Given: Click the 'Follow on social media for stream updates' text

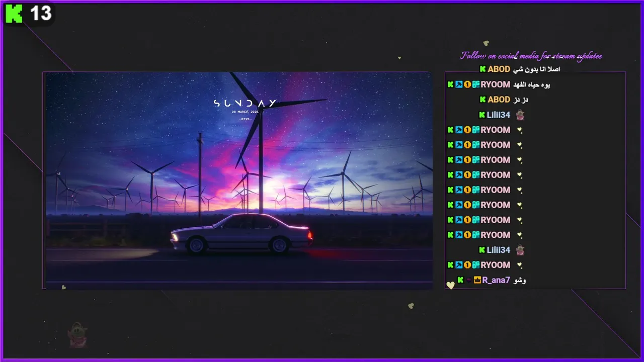Looking at the screenshot, I should (531, 56).
